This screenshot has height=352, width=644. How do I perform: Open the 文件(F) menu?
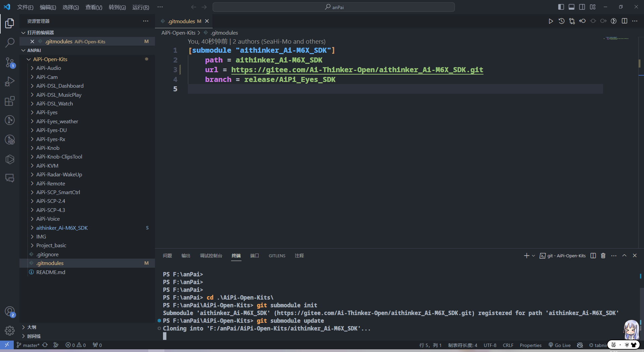[25, 7]
